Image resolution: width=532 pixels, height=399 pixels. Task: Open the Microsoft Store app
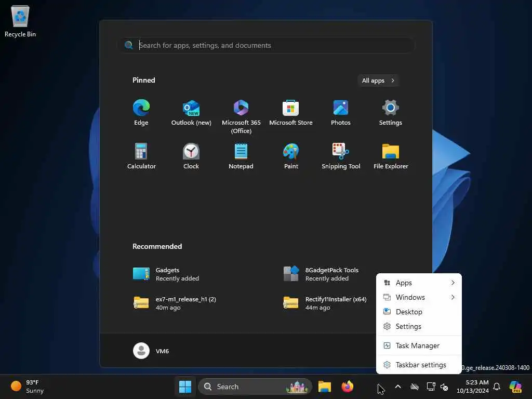(291, 113)
